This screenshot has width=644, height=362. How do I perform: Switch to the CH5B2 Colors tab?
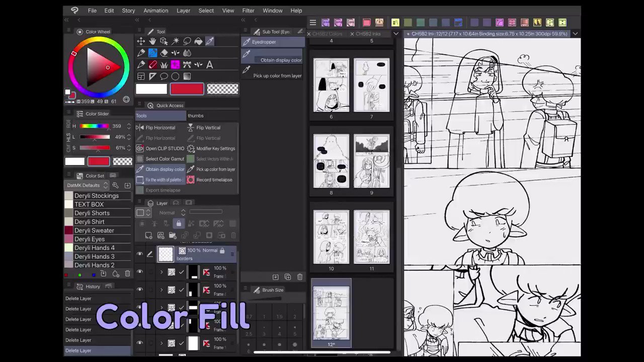pos(327,34)
